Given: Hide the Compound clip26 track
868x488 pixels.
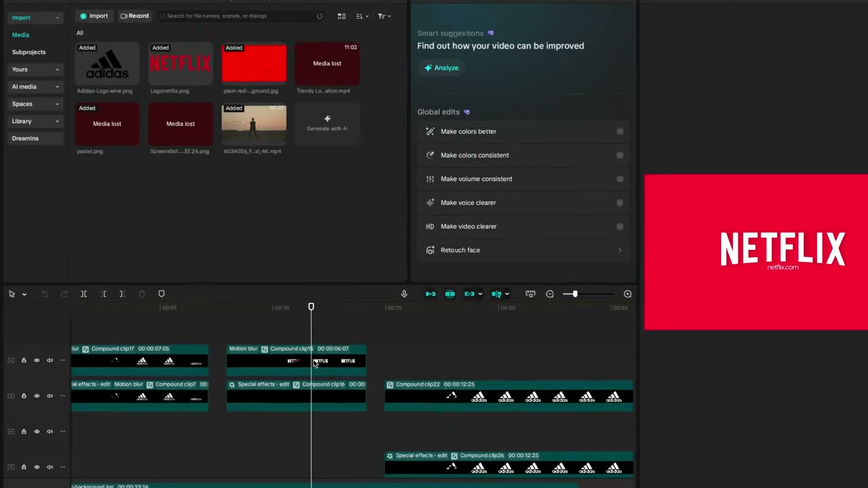Looking at the screenshot, I should tap(37, 467).
